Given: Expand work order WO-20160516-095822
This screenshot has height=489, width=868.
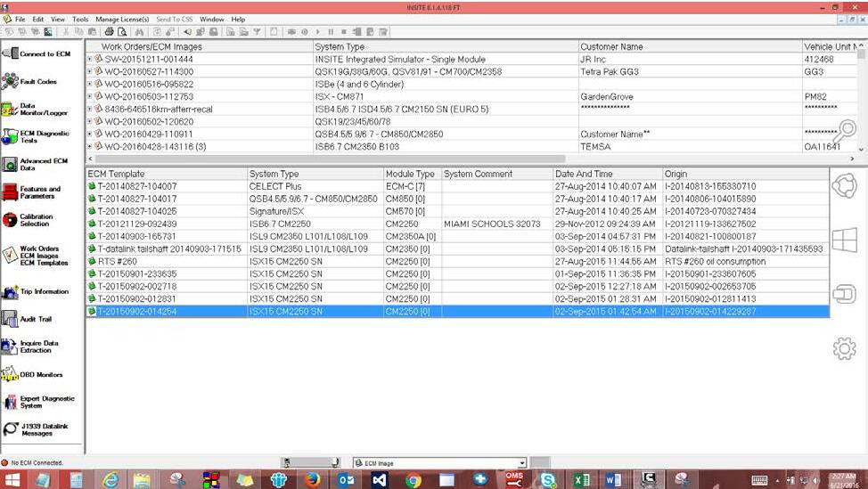Looking at the screenshot, I should [x=89, y=84].
